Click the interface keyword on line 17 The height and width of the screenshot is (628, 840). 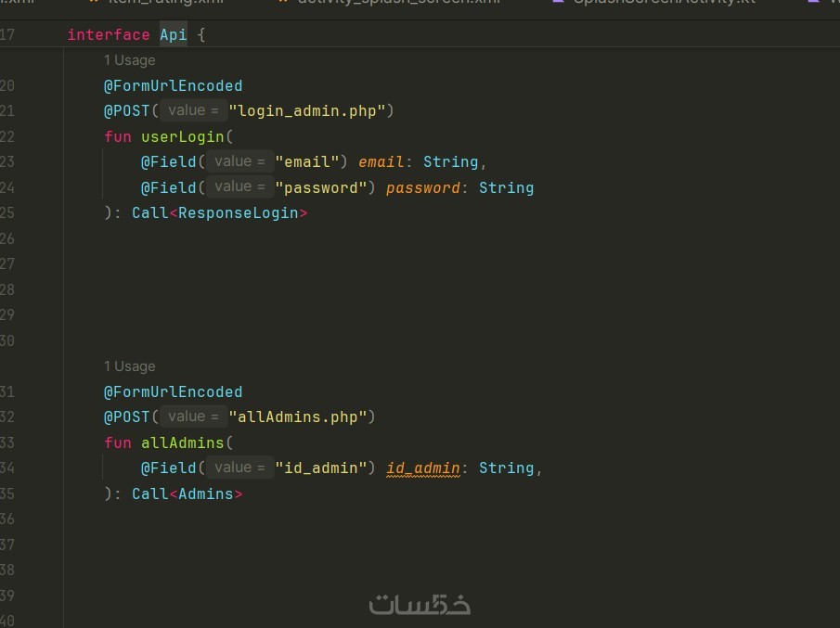109,35
